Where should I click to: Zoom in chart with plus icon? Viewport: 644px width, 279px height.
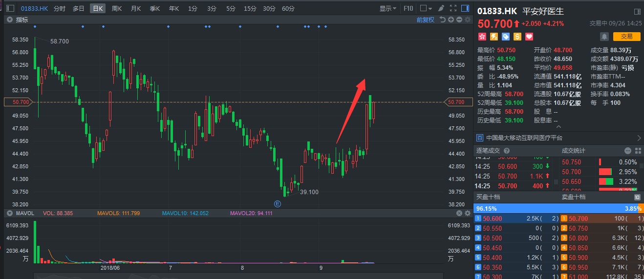pyautogui.click(x=451, y=20)
